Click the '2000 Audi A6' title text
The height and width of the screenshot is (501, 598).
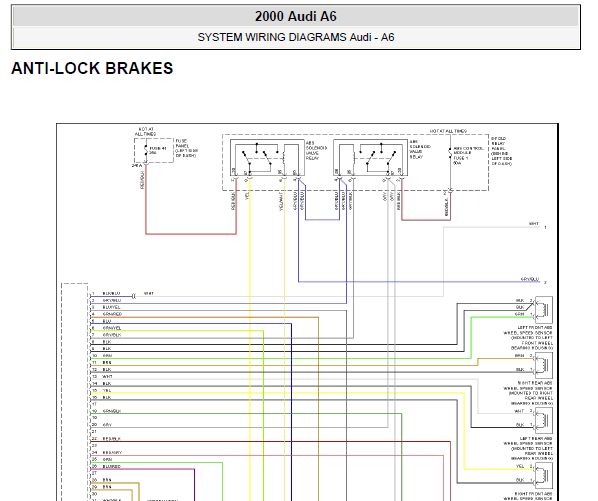[296, 16]
